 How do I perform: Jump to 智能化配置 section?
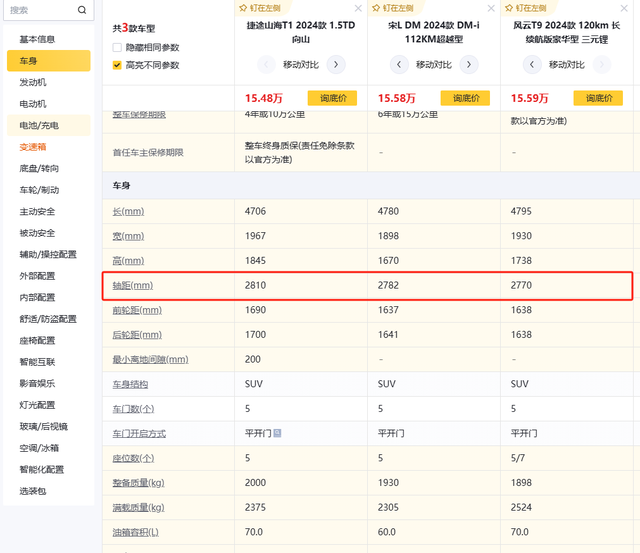[x=42, y=469]
